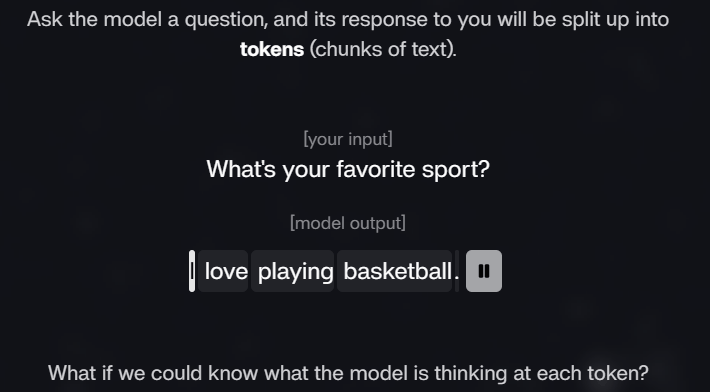The height and width of the screenshot is (392, 710).
Task: Click the "Ask the model a question" heading line
Action: (348, 19)
